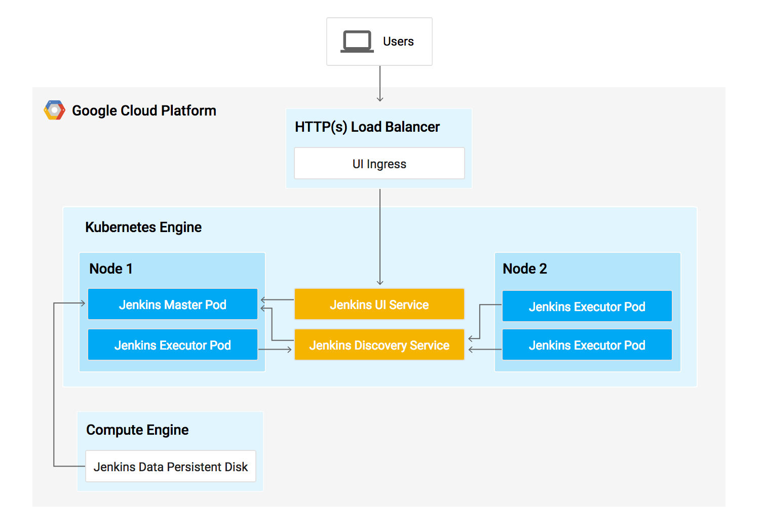The width and height of the screenshot is (762, 532).
Task: Select the Kubernetes Engine heading
Action: [x=143, y=227]
